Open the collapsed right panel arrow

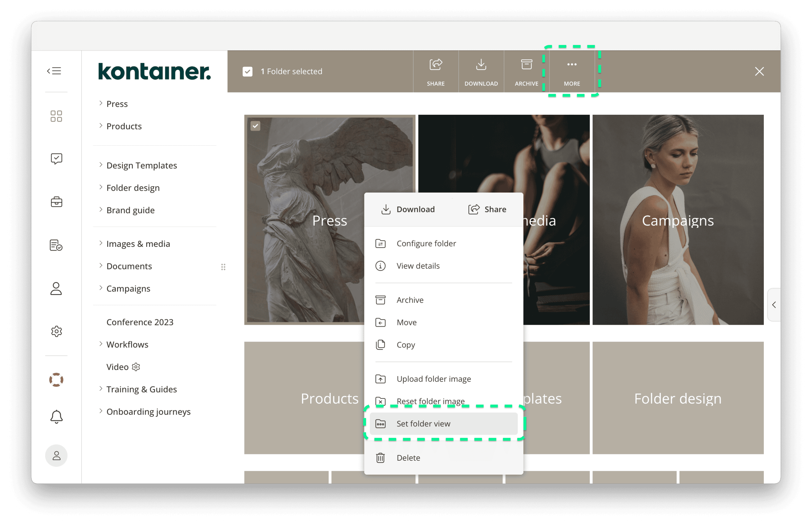[x=775, y=305]
